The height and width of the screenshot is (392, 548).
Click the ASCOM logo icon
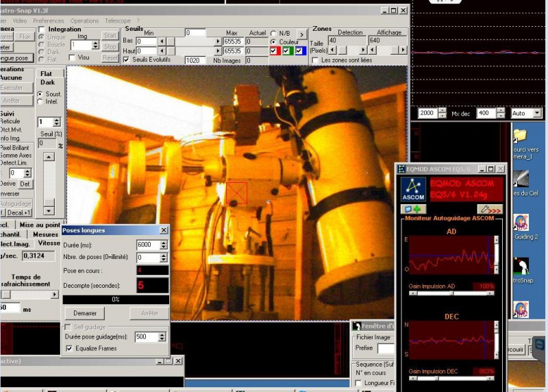[x=413, y=189]
